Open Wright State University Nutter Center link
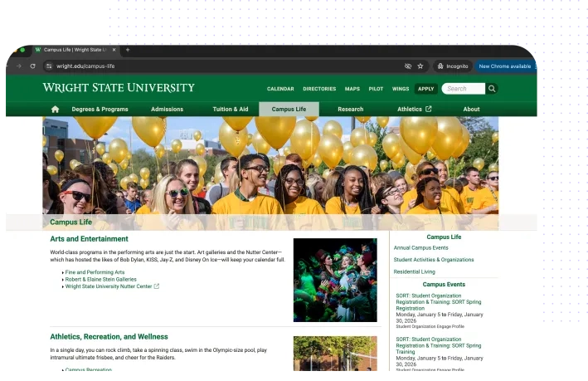This screenshot has height=381, width=588. coord(109,286)
